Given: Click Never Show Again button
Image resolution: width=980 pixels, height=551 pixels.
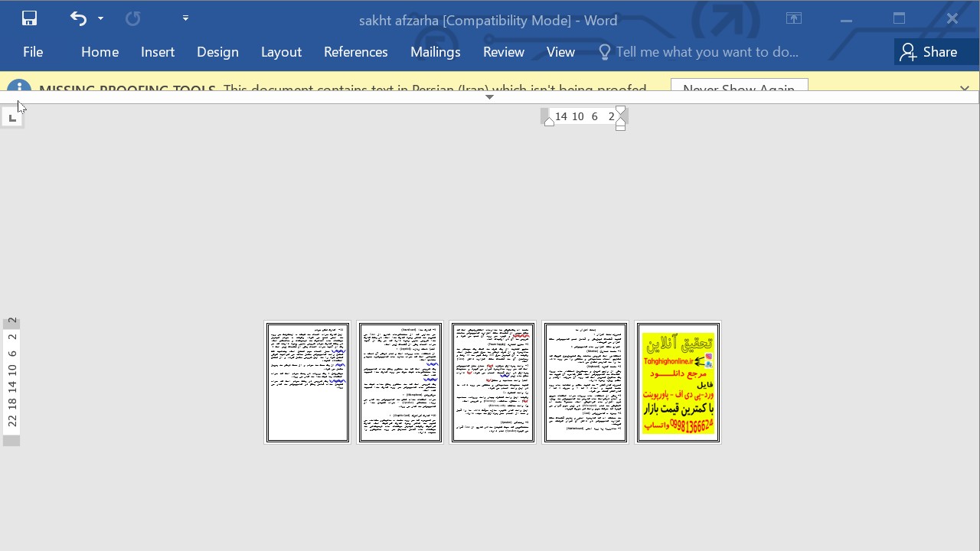Looking at the screenshot, I should 739,86.
